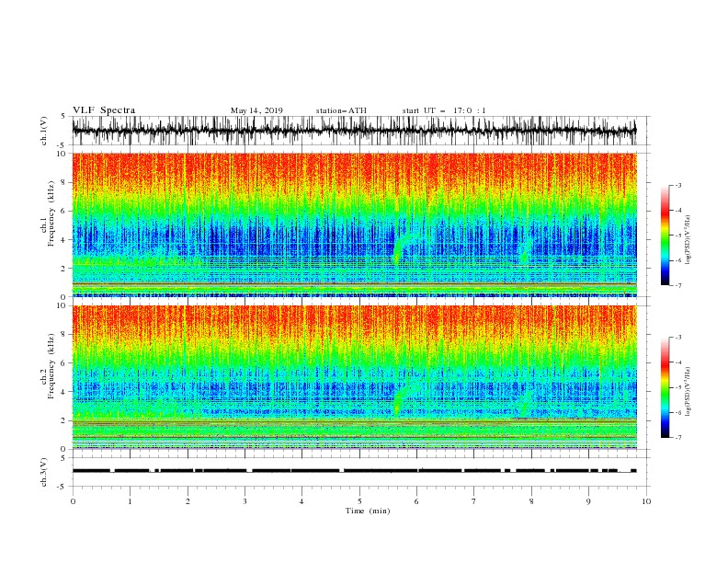Click the ch.3 black signal bar
728x563 pixels.
coord(354,471)
